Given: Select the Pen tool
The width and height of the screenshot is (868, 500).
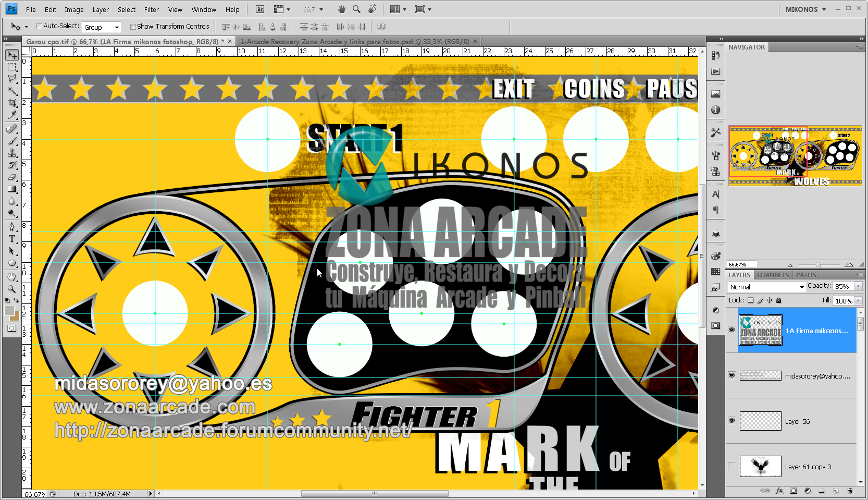Looking at the screenshot, I should [x=12, y=227].
